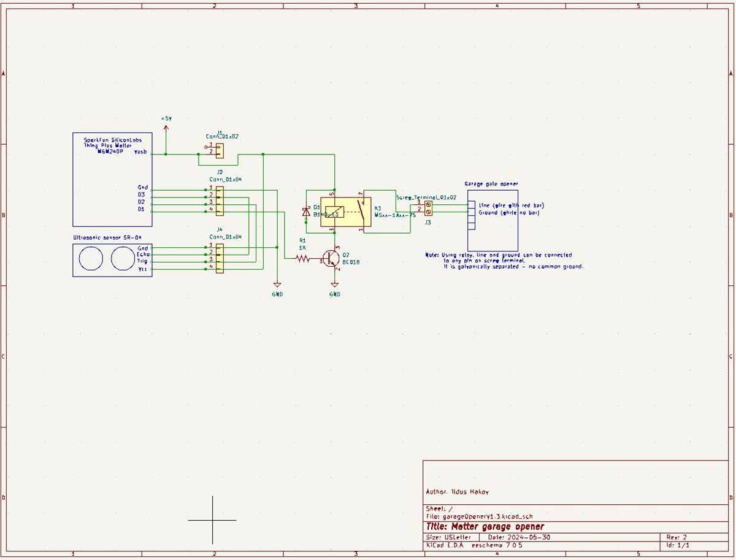Image resolution: width=736 pixels, height=560 pixels.
Task: Click 'Title: Matter garage opener'
Action: pyautogui.click(x=485, y=526)
